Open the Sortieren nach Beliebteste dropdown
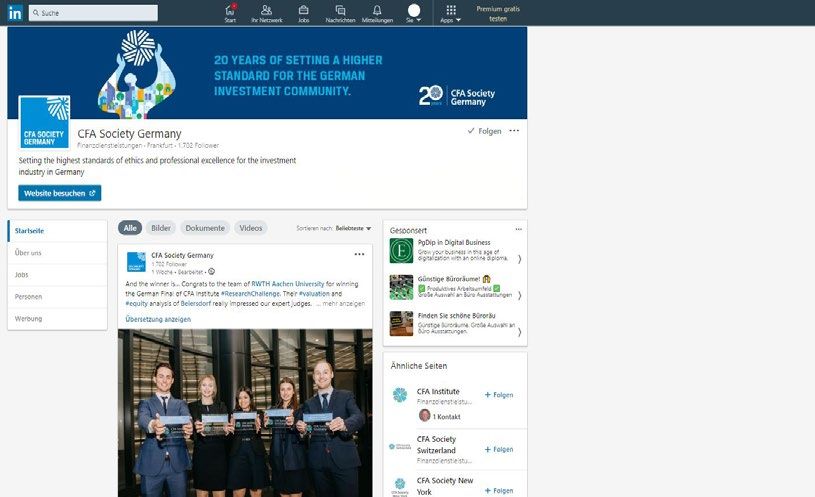This screenshot has width=815, height=497. pyautogui.click(x=334, y=228)
